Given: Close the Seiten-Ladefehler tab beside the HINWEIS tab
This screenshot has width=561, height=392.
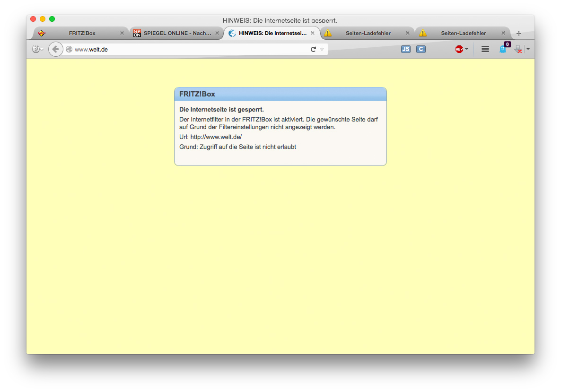Looking at the screenshot, I should click(408, 33).
